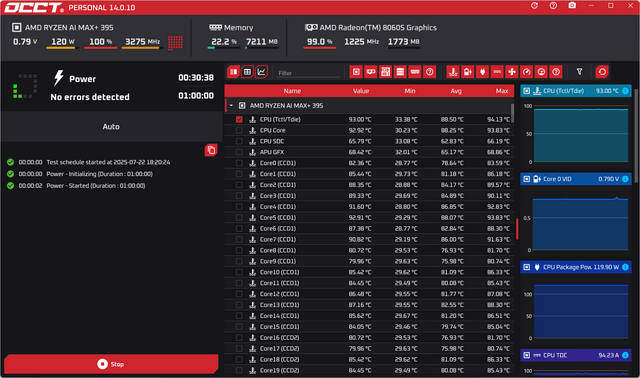Screen dimensions: 640x378
Task: Toggle the unknown sensor type filter
Action: (x=556, y=72)
